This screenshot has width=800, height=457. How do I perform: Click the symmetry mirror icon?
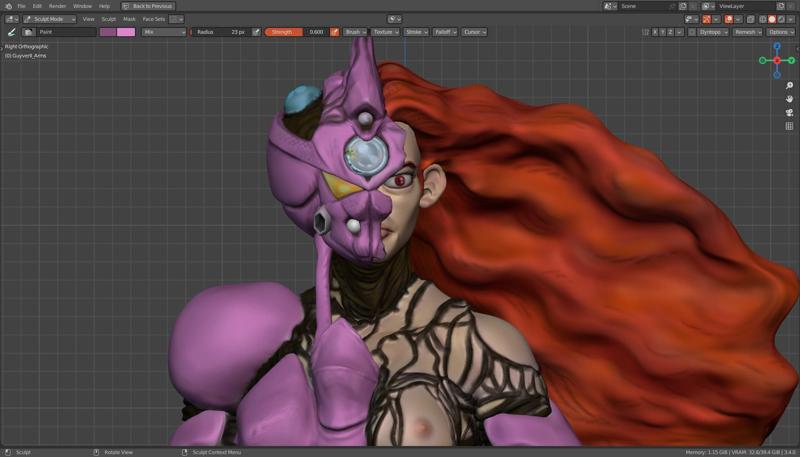click(x=645, y=32)
